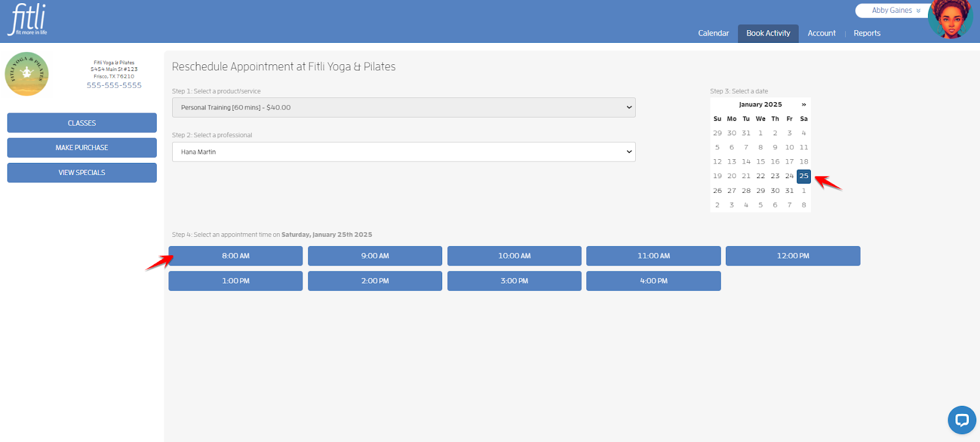Pick January 24 in the calendar

pos(790,176)
